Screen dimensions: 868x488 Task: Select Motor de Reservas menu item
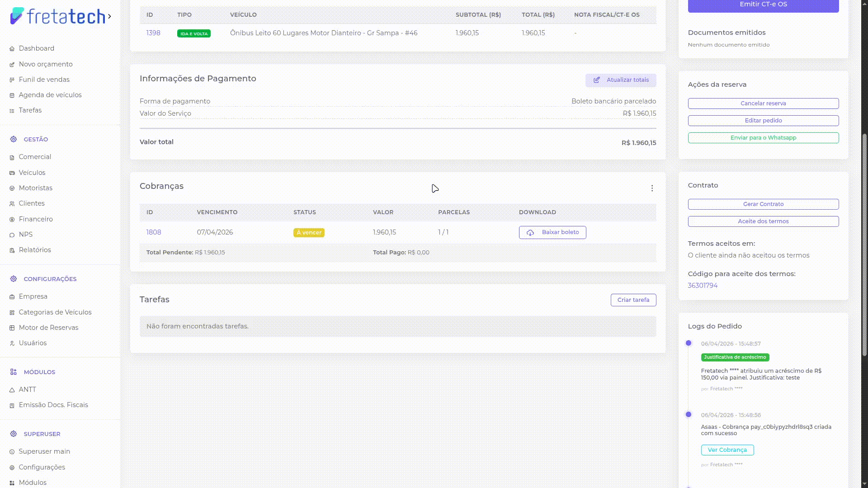click(48, 328)
